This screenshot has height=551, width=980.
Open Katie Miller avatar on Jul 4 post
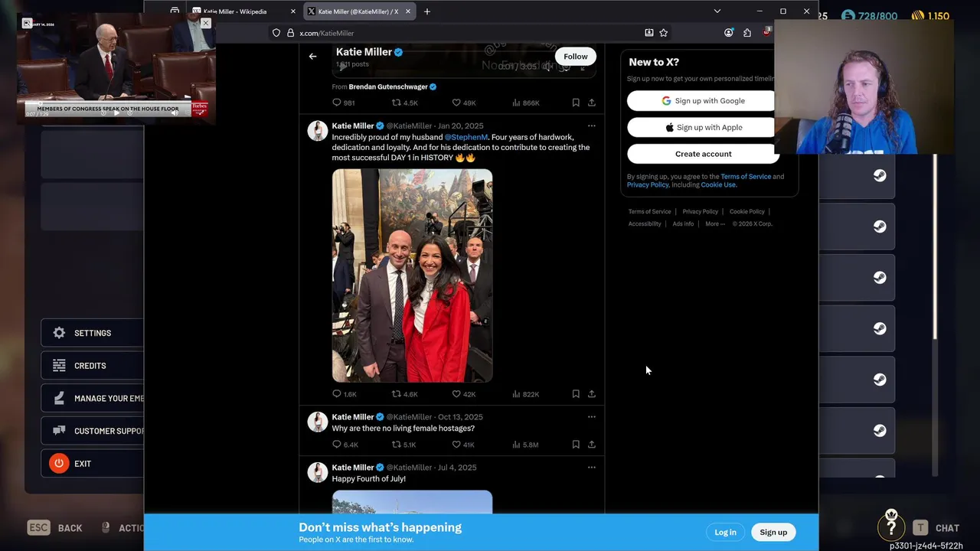pyautogui.click(x=318, y=473)
